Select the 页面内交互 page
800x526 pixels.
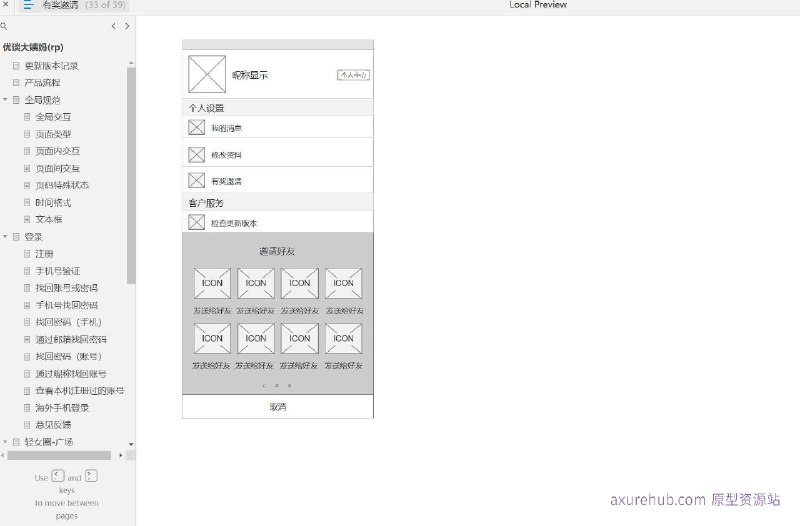point(58,151)
